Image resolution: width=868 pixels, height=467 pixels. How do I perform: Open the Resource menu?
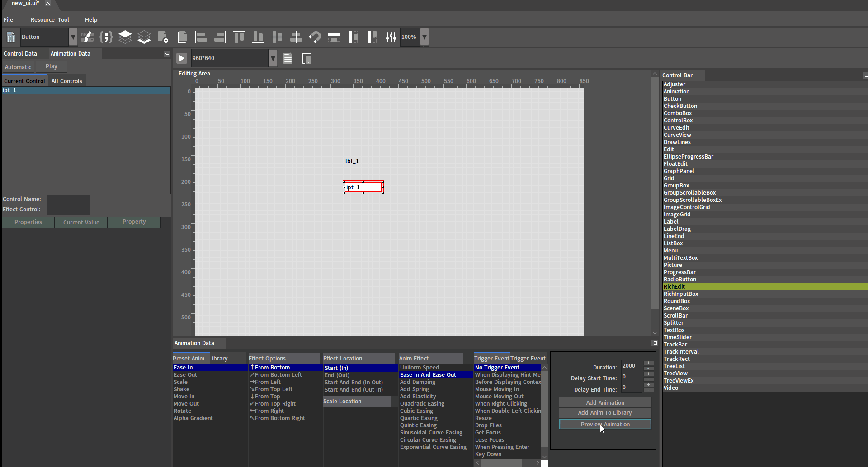(x=43, y=20)
